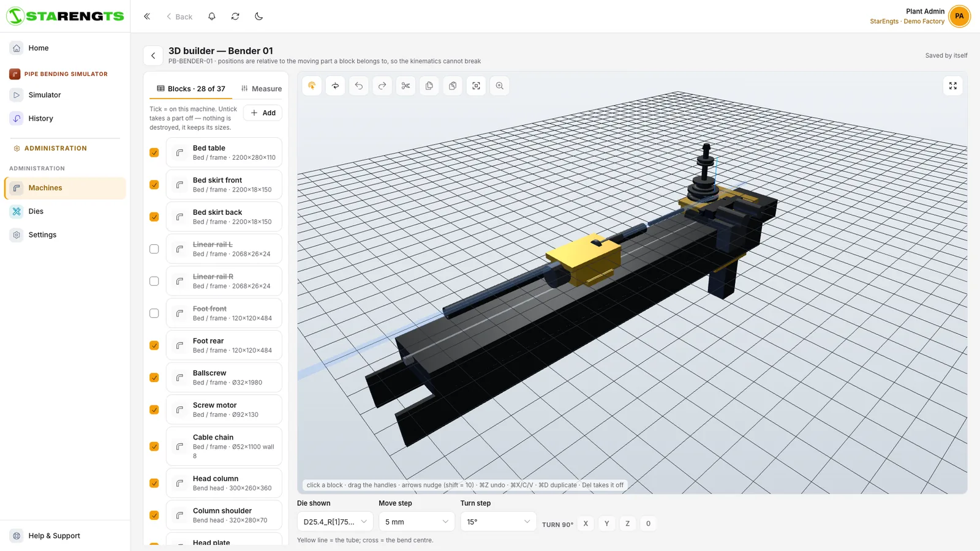Open notifications bell
The image size is (980, 551).
coord(212,17)
